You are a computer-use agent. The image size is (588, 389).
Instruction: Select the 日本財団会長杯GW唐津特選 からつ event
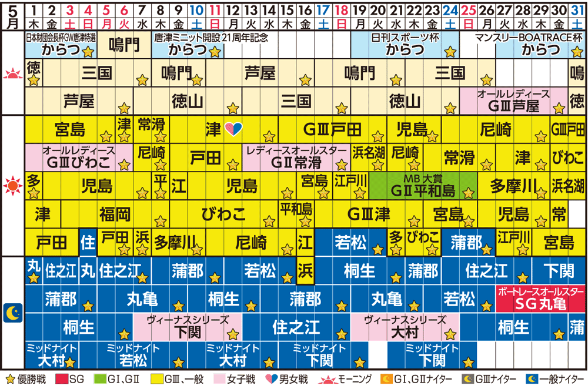click(x=61, y=45)
